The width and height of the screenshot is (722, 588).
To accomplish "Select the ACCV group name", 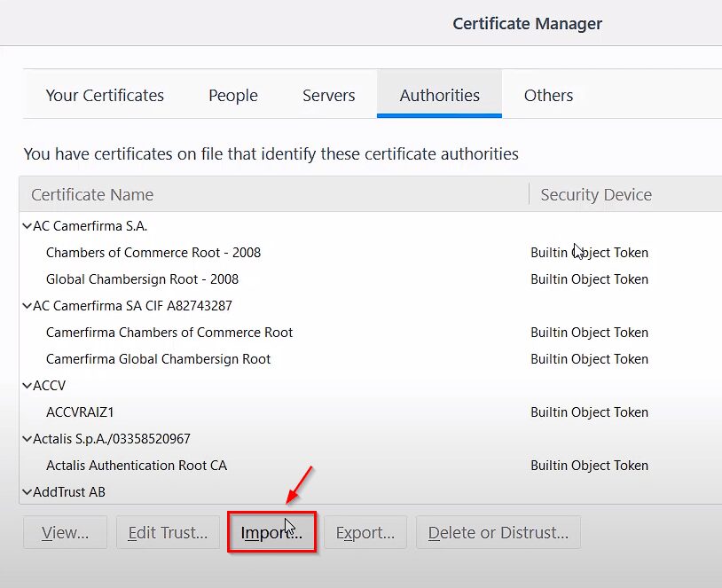I will [x=50, y=386].
